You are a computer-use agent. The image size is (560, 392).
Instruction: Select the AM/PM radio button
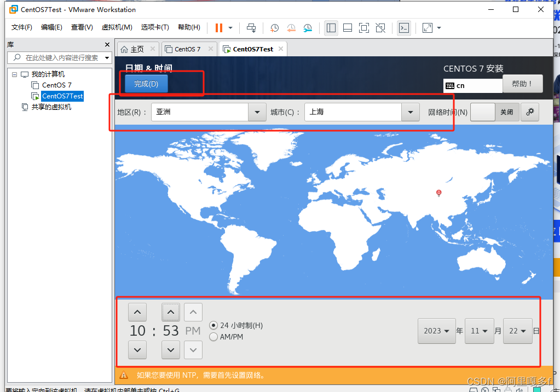pyautogui.click(x=214, y=337)
